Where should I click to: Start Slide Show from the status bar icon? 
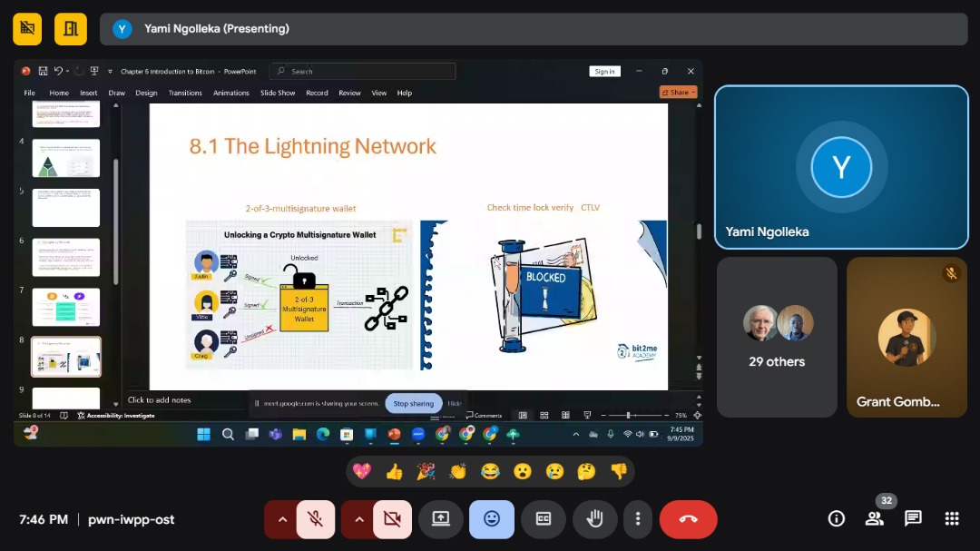[586, 415]
